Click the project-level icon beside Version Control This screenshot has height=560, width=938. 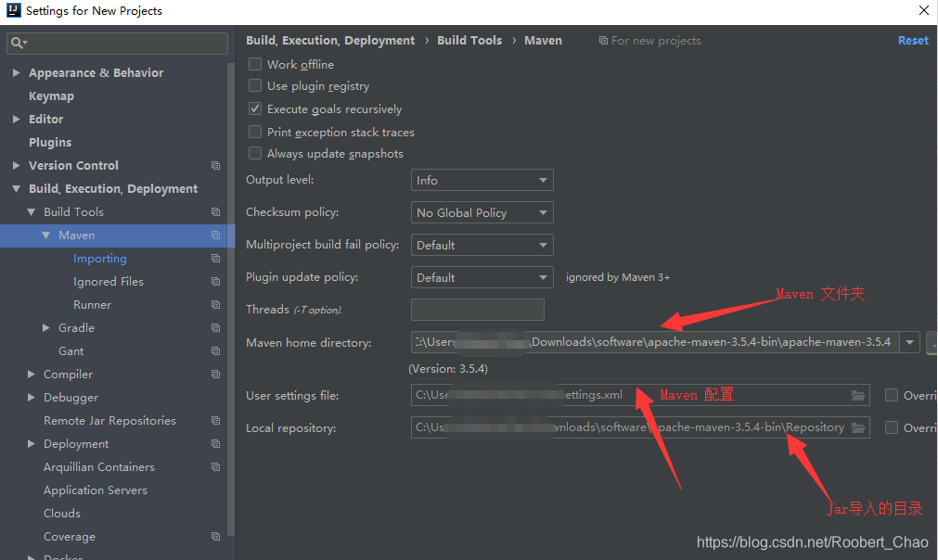click(x=215, y=166)
